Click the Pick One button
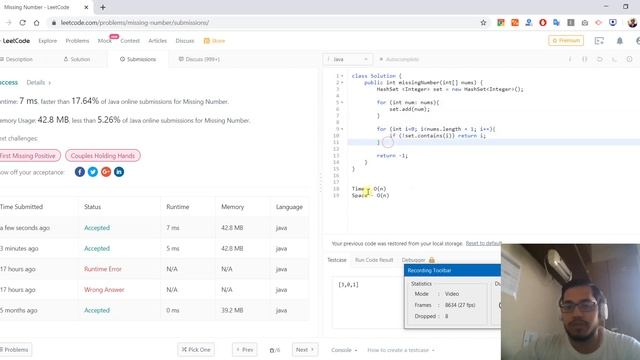This screenshot has height=360, width=640. [196, 350]
